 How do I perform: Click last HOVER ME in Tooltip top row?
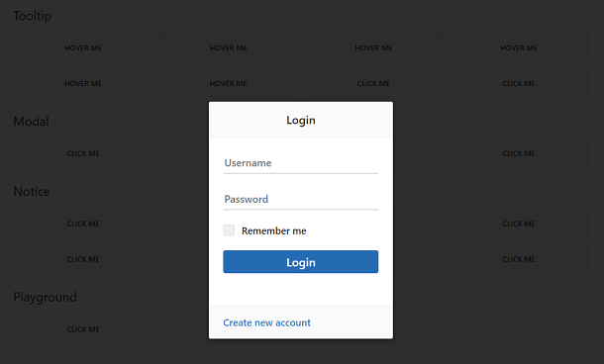519,47
